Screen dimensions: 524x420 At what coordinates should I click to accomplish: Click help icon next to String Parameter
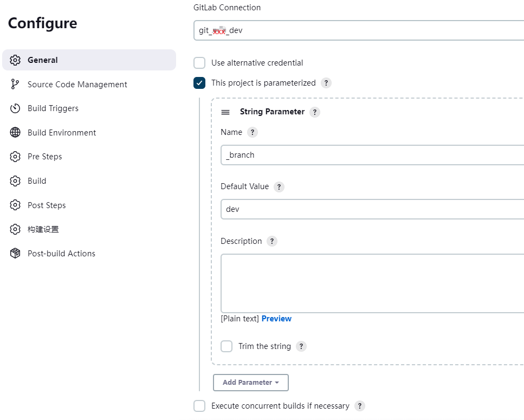(x=315, y=112)
